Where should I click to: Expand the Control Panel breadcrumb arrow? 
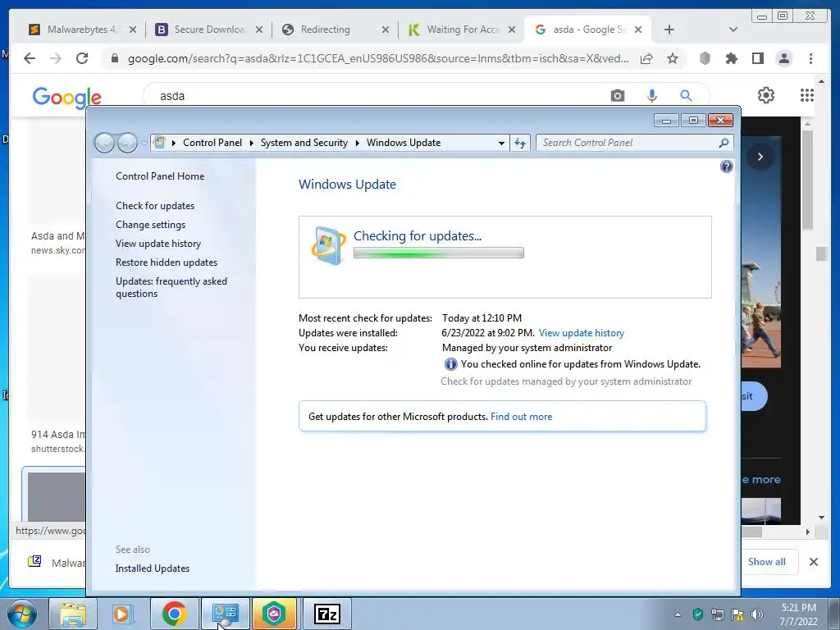pos(251,143)
